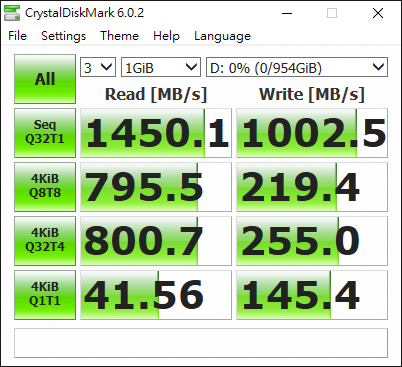Start the 4KiB Q1T1 test
The image size is (402, 367).
coord(45,295)
